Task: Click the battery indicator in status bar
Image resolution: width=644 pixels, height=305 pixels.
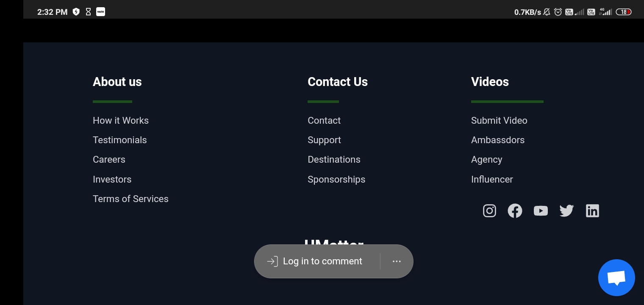Action: tap(623, 12)
